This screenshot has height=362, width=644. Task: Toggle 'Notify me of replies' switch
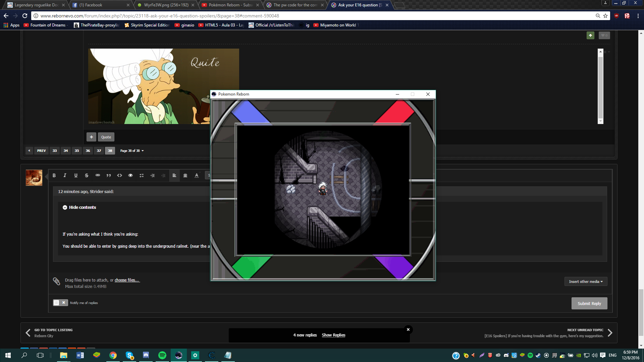click(x=60, y=303)
